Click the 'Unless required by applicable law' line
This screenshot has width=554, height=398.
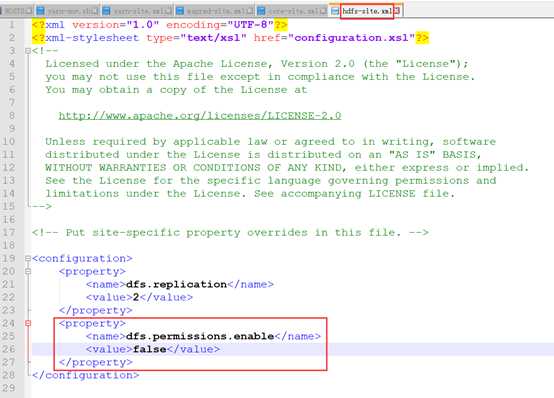[270, 142]
